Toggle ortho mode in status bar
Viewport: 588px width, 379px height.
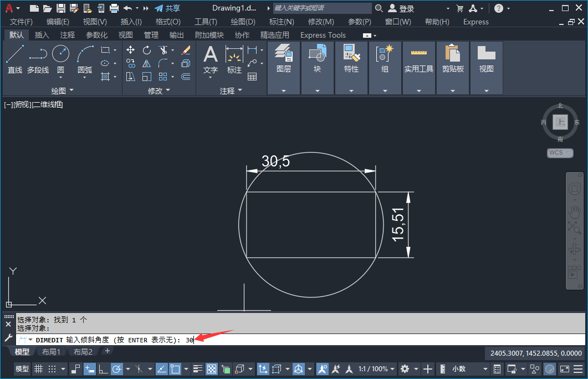pos(103,369)
